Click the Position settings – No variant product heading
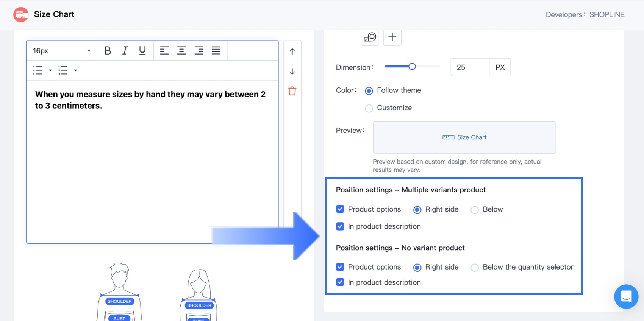This screenshot has height=321, width=644. [x=400, y=248]
